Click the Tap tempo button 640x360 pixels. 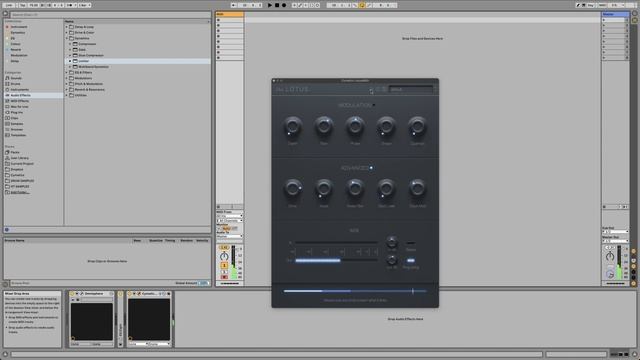(x=23, y=5)
